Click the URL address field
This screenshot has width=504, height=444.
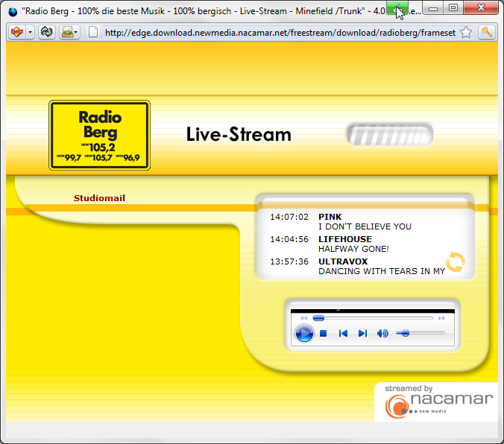280,33
